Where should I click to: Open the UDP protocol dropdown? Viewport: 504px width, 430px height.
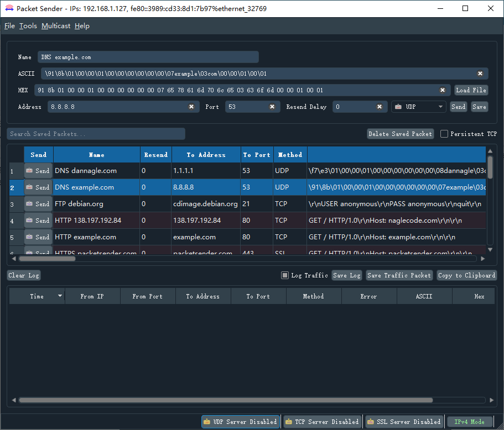tap(419, 107)
